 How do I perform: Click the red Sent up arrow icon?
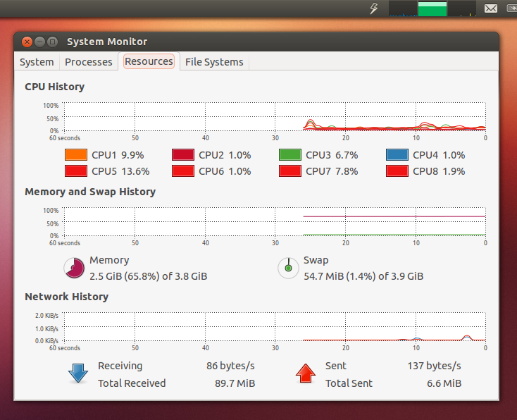point(306,373)
